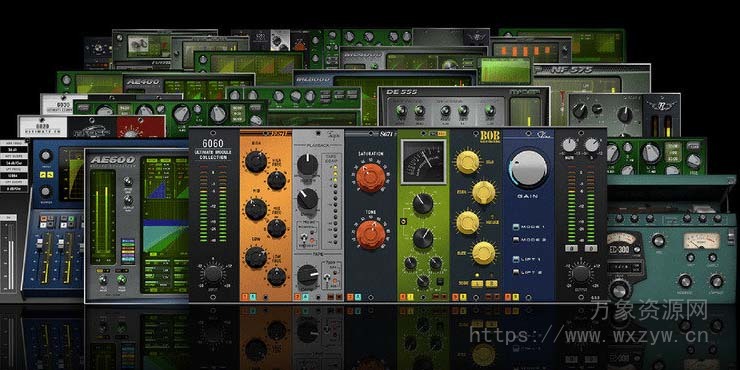Click the second yellow knob on BOB module
This screenshot has width=740, height=370.
[484, 193]
